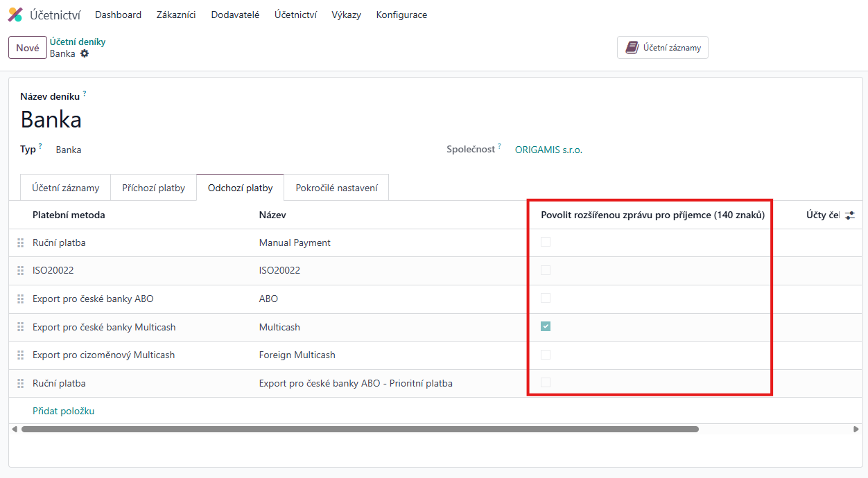Click the ABO name cell
Image resolution: width=868 pixels, height=478 pixels.
pyautogui.click(x=268, y=299)
